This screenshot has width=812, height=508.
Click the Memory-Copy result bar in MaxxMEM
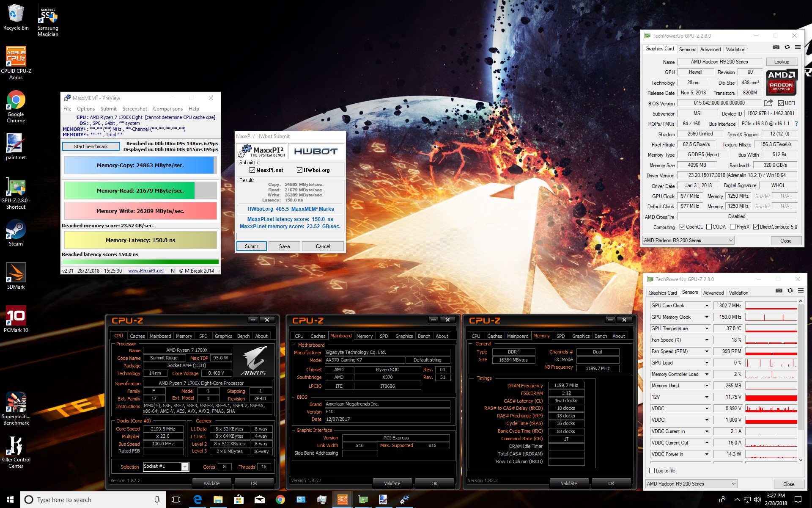[x=140, y=166]
